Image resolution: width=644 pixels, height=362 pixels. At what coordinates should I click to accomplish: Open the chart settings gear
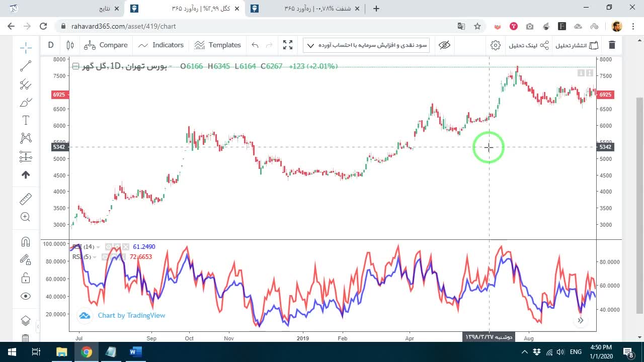point(496,45)
